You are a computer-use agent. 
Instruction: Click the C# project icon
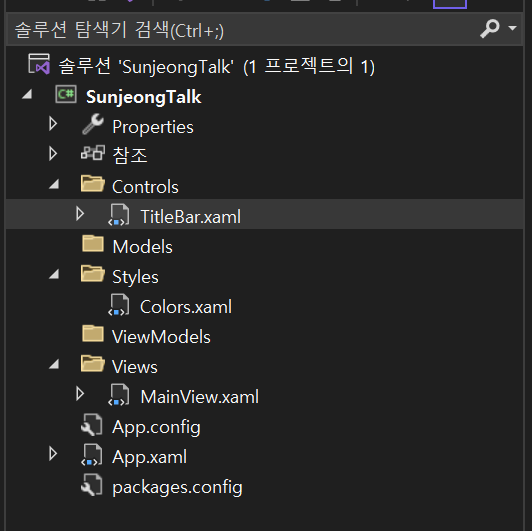tap(66, 95)
